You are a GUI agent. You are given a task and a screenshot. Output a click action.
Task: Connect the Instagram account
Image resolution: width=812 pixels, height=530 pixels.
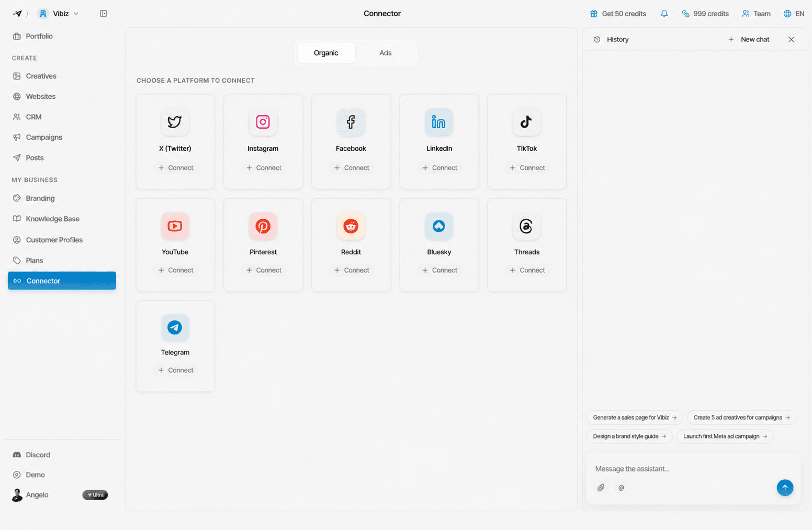click(x=263, y=168)
